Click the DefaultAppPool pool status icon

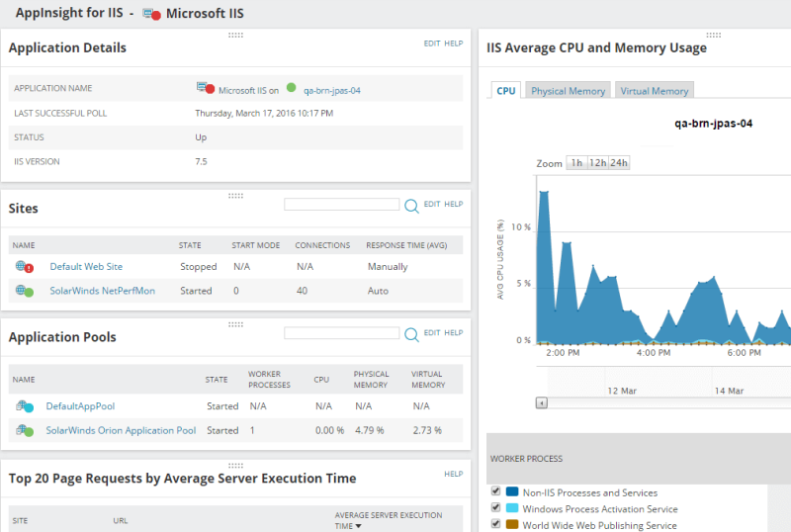tap(24, 405)
